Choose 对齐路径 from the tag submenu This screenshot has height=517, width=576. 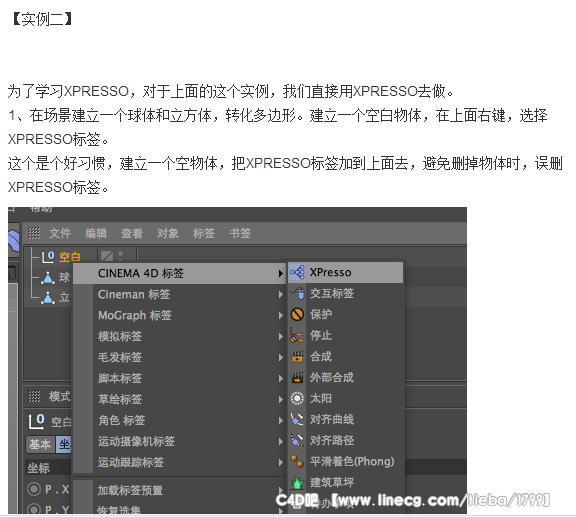[345, 440]
